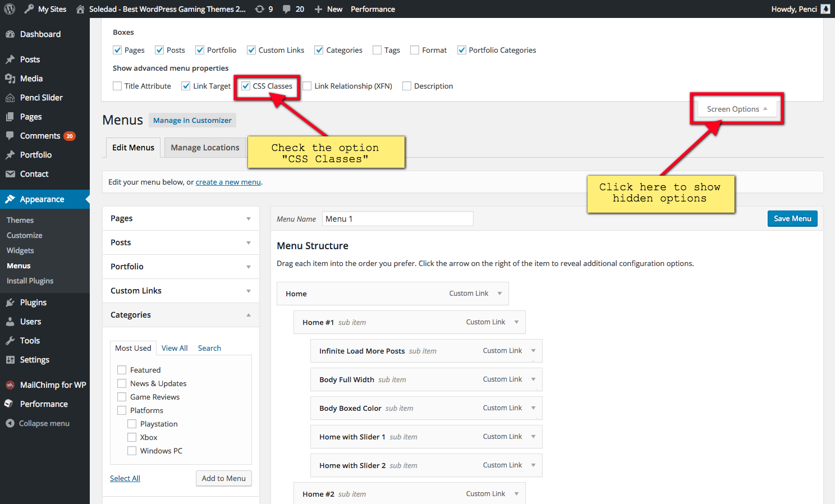This screenshot has height=504, width=835.
Task: Enable Link Relationship (XFN) checkbox
Action: (x=307, y=86)
